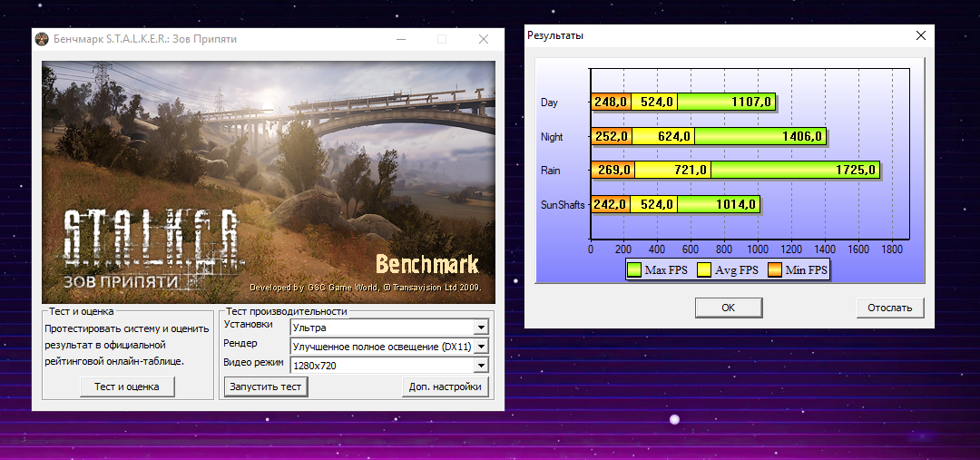
Task: Click the Night min FPS value 252,0
Action: coord(611,136)
